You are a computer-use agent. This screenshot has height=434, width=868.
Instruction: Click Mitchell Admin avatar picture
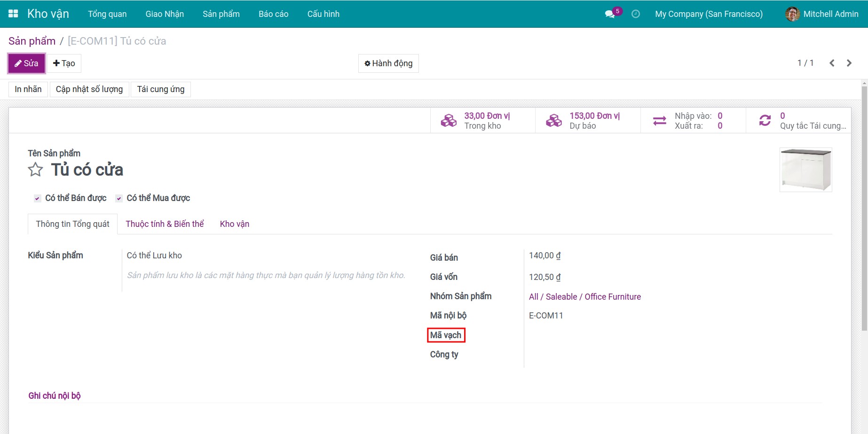tap(792, 14)
